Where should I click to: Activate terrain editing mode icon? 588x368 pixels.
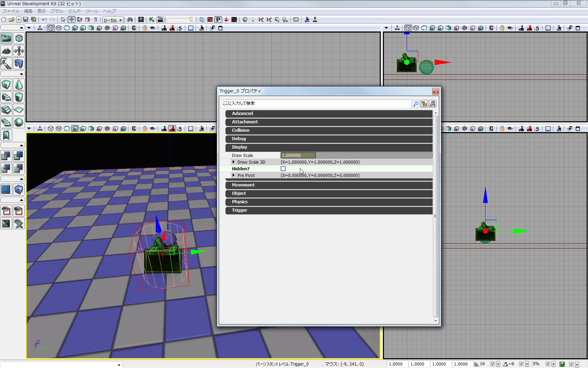[x=6, y=51]
